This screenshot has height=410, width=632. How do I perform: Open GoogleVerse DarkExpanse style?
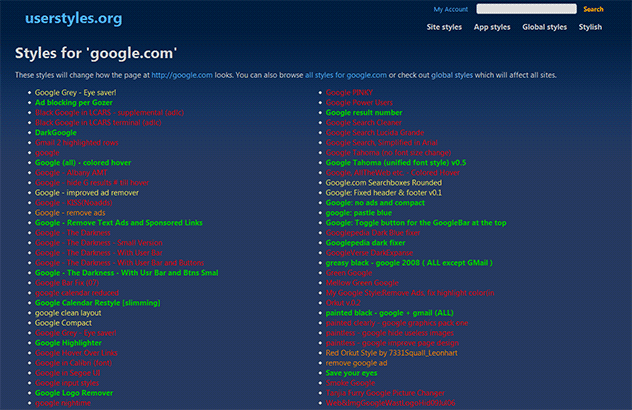[370, 253]
